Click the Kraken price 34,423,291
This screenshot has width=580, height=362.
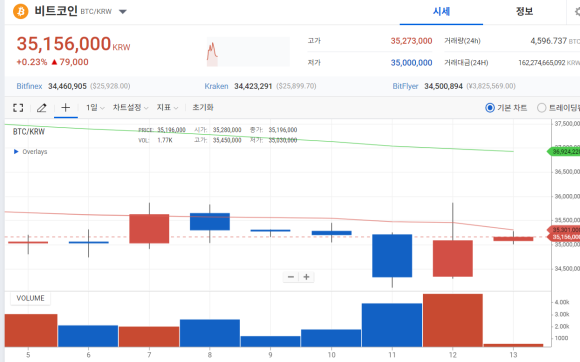point(253,86)
